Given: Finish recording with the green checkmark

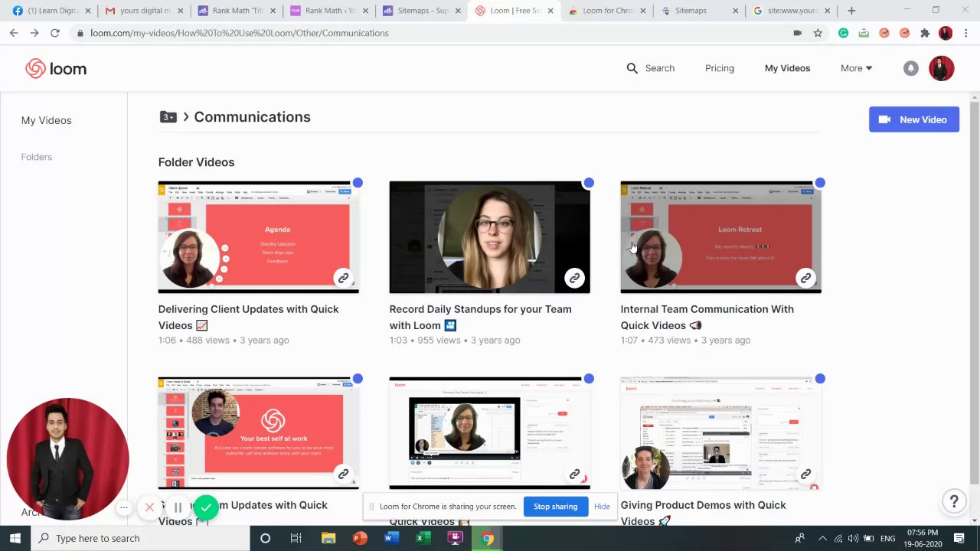Looking at the screenshot, I should [206, 507].
